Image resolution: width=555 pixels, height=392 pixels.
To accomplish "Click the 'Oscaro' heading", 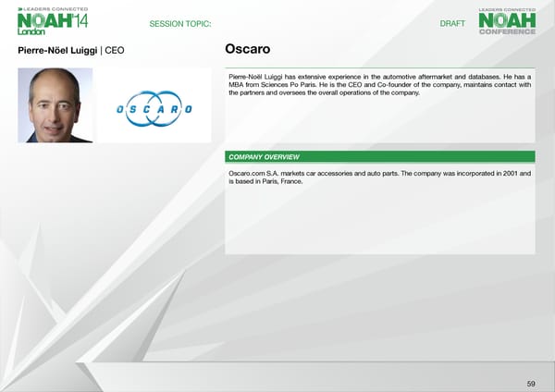I will [x=248, y=49].
